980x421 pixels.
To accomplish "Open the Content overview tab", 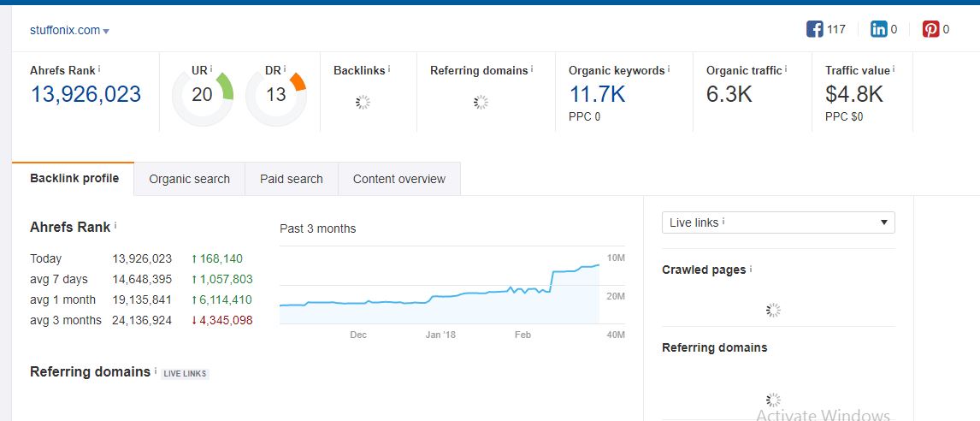I will pyautogui.click(x=399, y=180).
